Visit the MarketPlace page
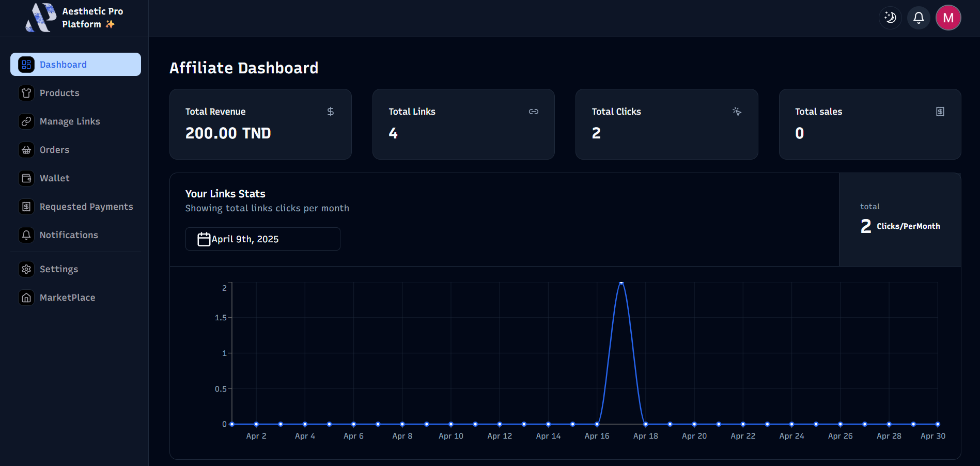 pos(67,298)
